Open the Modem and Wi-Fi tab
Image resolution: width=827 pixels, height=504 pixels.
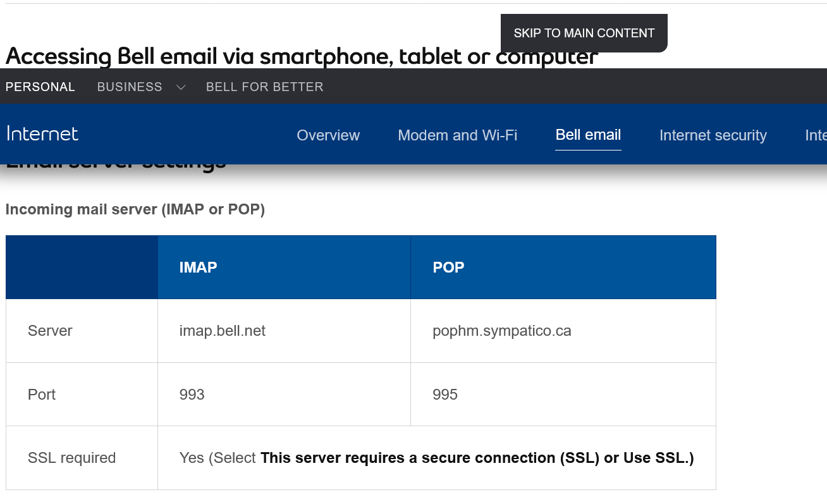pyautogui.click(x=457, y=135)
